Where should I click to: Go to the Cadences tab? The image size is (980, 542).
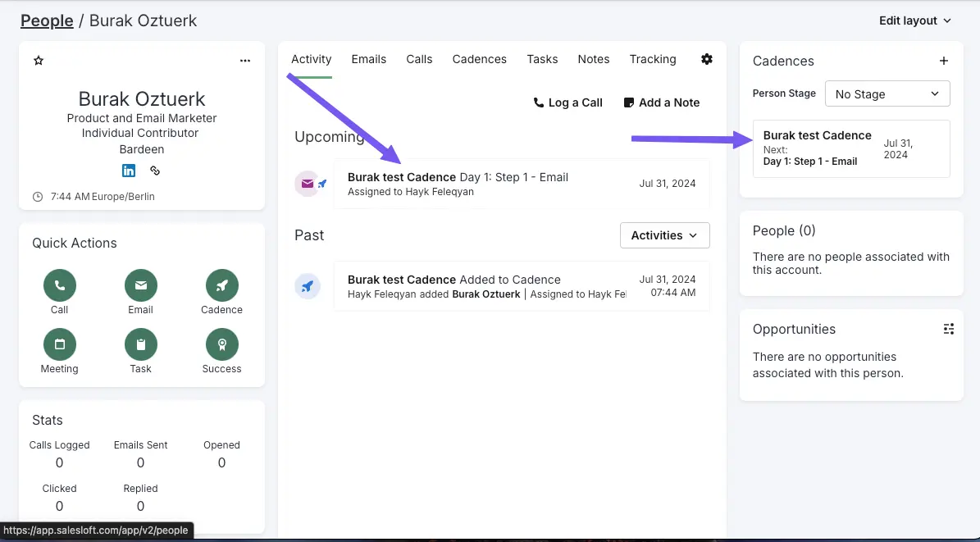(480, 59)
